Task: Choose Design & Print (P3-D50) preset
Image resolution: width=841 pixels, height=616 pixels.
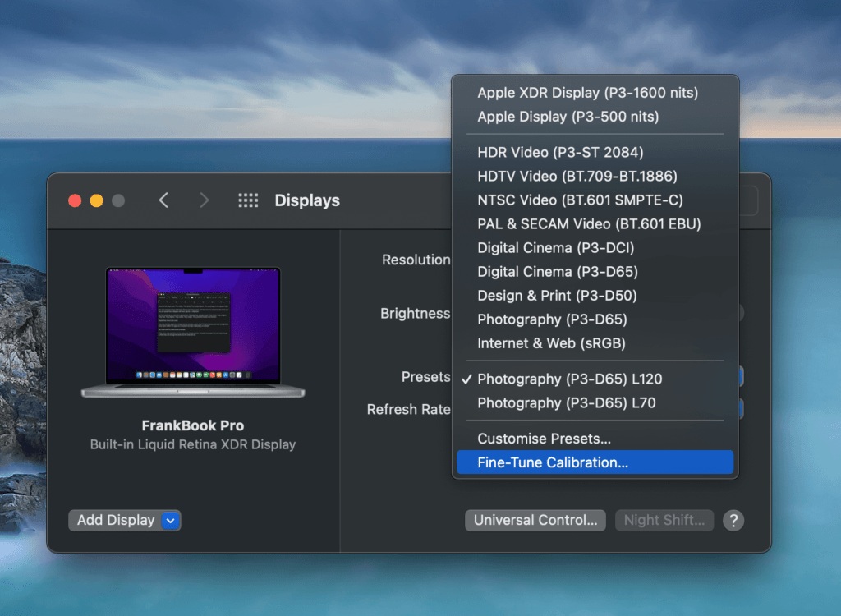Action: [595, 296]
